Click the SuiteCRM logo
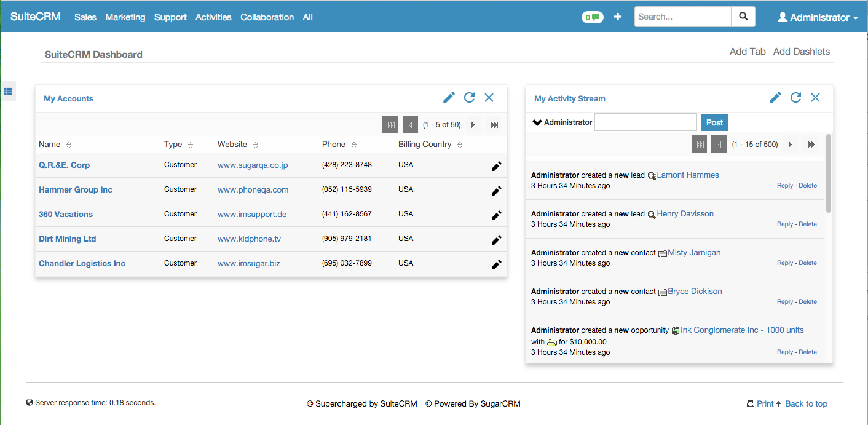 (x=36, y=17)
